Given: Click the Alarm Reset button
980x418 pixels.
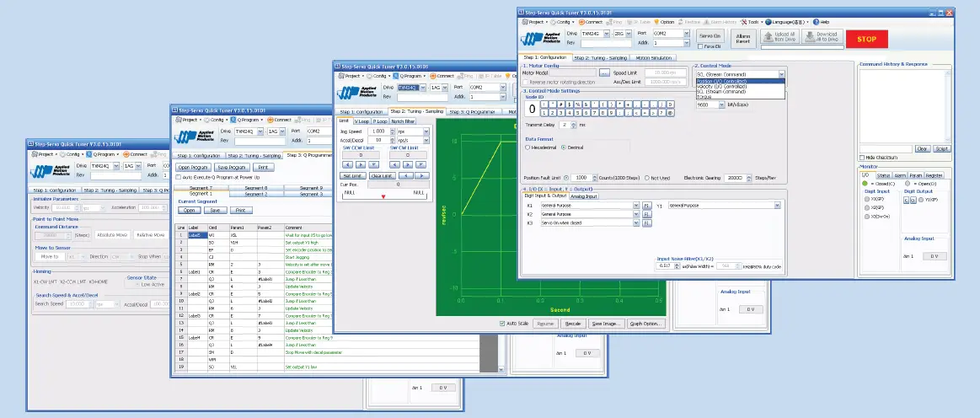Looking at the screenshot, I should (742, 38).
